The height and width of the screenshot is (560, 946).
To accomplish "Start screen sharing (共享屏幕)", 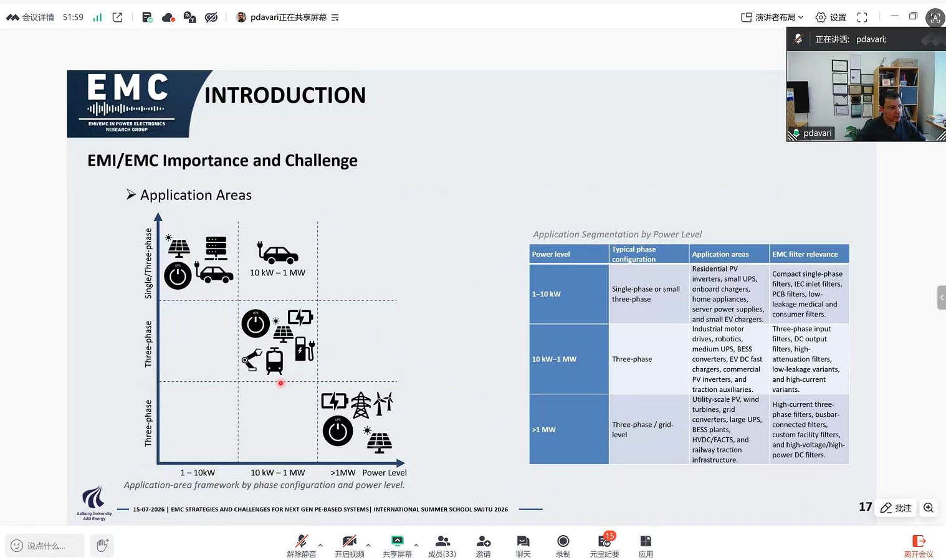I will (x=397, y=546).
